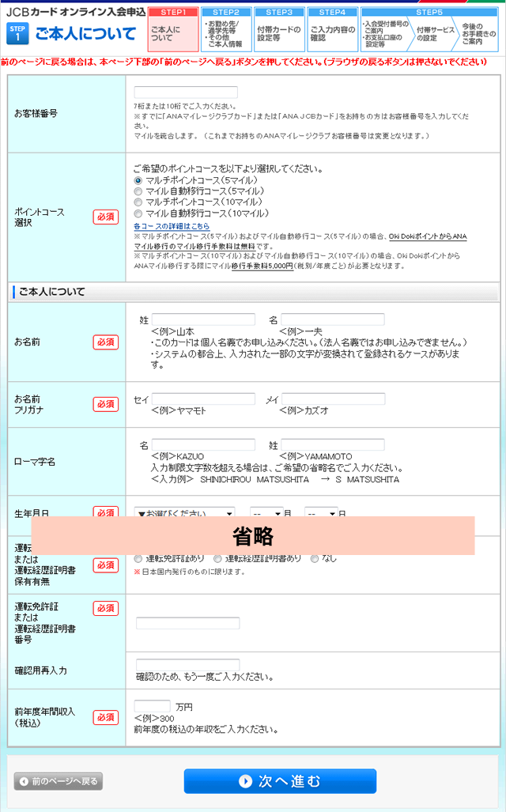This screenshot has width=506, height=812.
Task: Open the 移行手数料5,000円 link
Action: pos(262,266)
